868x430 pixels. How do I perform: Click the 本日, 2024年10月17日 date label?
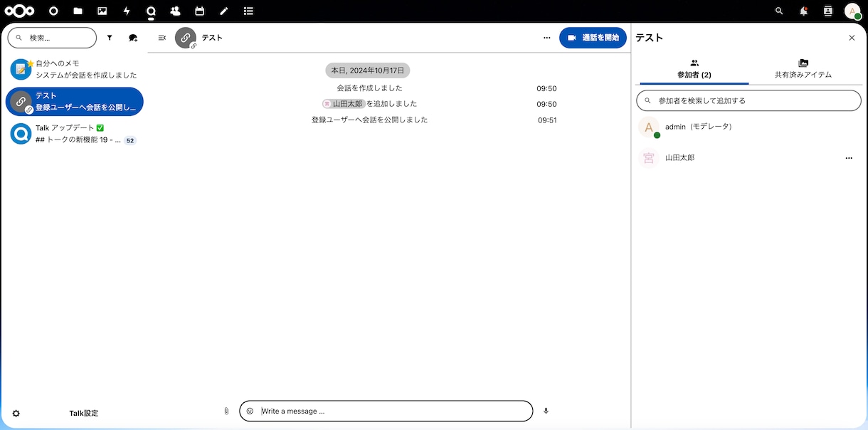[368, 70]
